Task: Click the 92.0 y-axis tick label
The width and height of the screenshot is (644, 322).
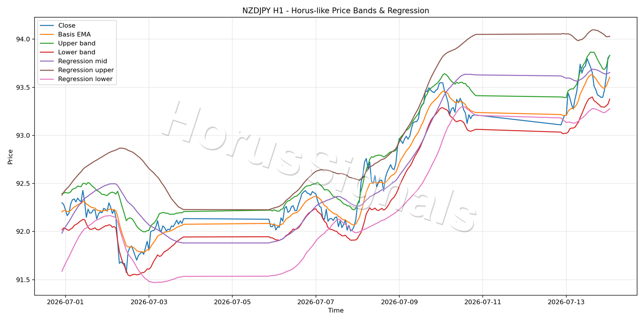Action: tap(23, 232)
